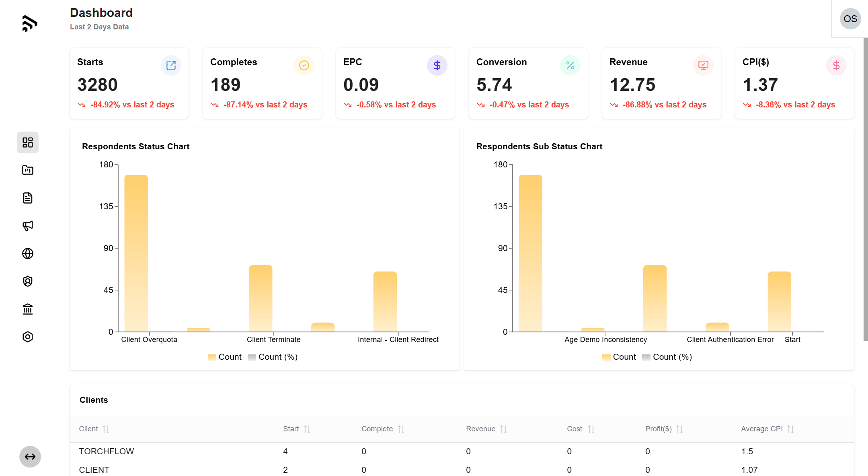
Task: Open the bank building sidebar icon
Action: 28,309
